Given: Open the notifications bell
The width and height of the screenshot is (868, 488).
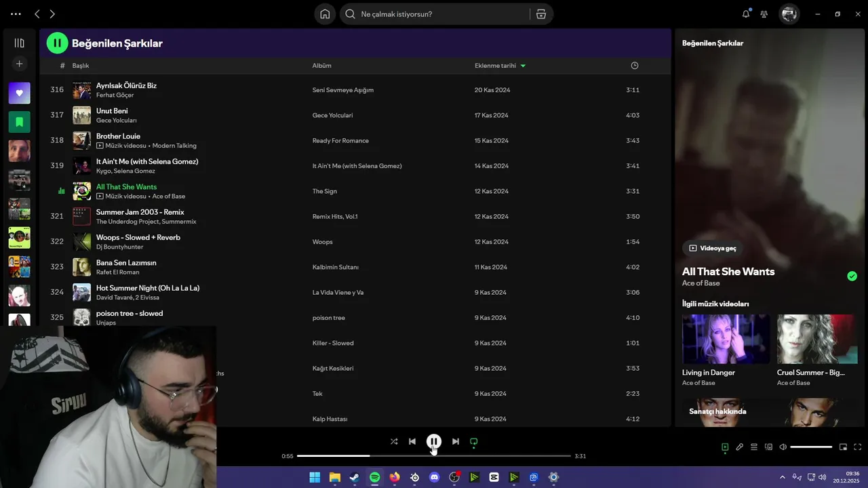Looking at the screenshot, I should [746, 14].
